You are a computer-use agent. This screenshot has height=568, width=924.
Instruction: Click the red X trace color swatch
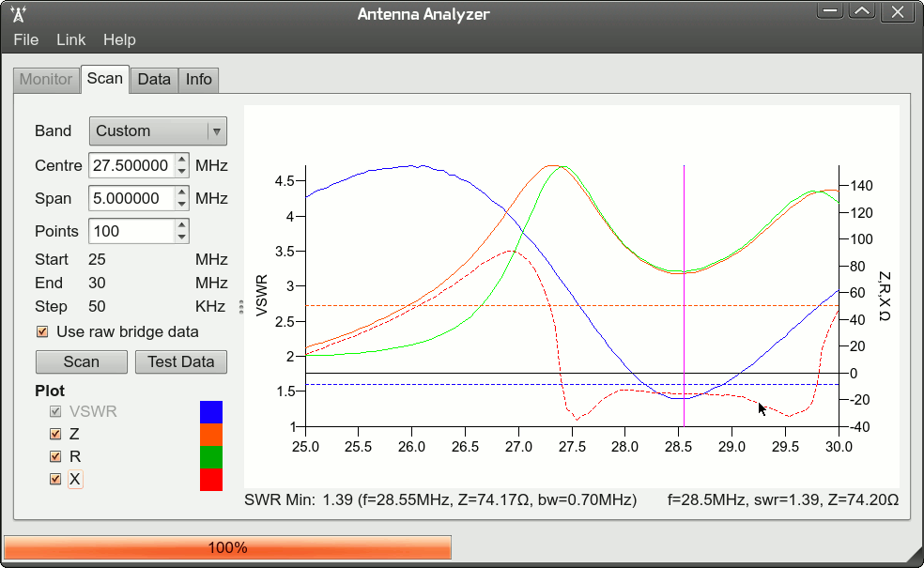coord(210,479)
